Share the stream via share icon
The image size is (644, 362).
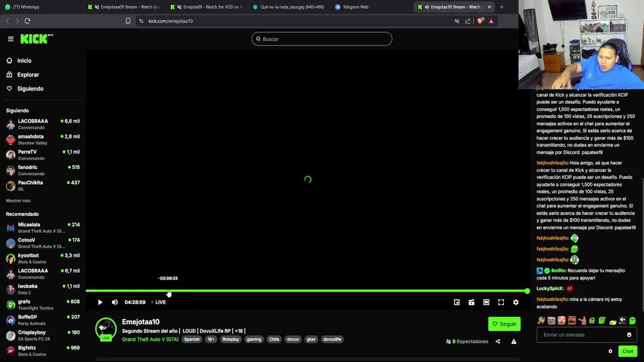pos(498,341)
